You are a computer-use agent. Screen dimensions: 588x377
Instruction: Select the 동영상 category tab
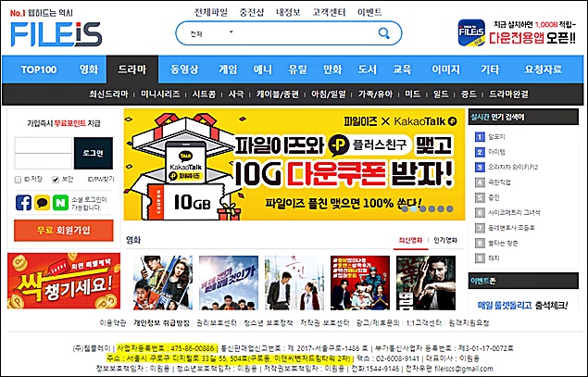pos(184,69)
